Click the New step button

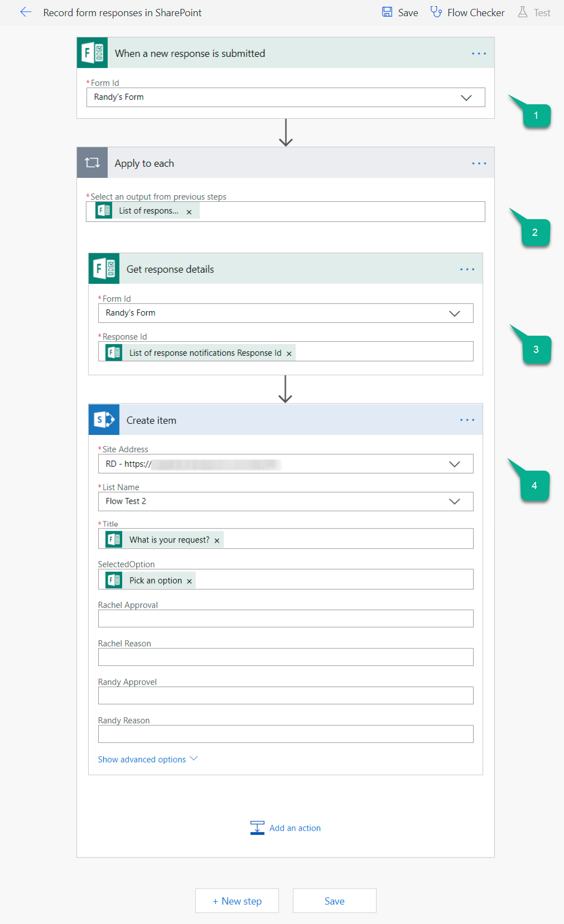(237, 901)
